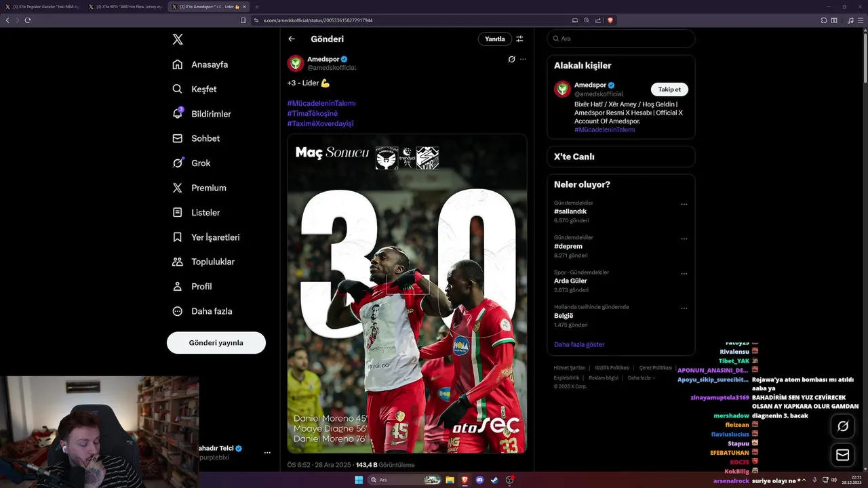Image resolution: width=868 pixels, height=488 pixels.
Task: Open File Explorer from the taskbar
Action: pyautogui.click(x=450, y=480)
